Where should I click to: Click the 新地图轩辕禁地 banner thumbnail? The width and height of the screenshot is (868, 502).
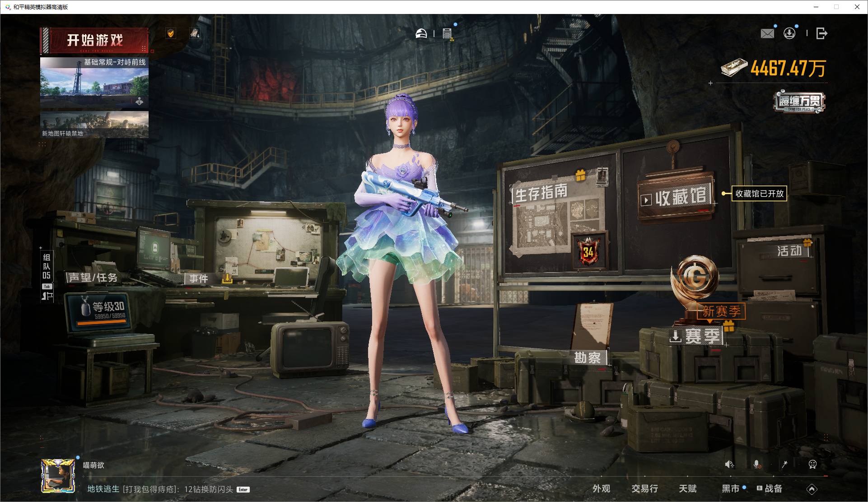tap(94, 125)
